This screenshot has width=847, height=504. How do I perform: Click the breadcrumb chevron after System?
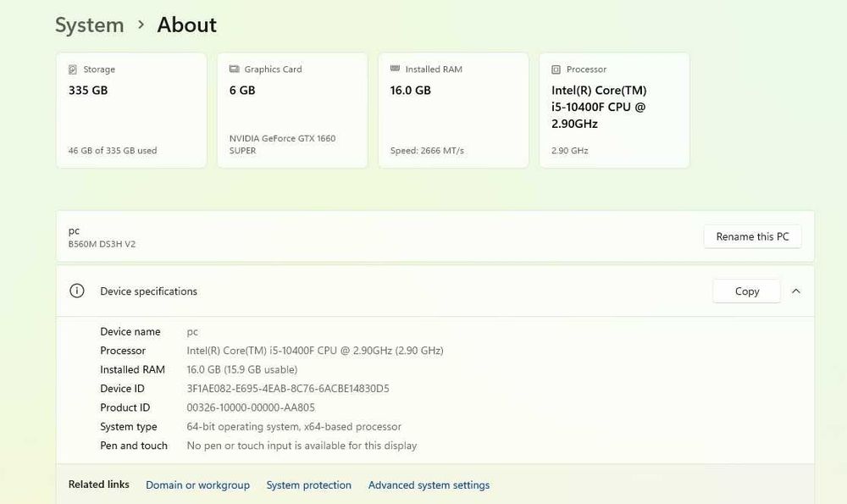[x=141, y=25]
